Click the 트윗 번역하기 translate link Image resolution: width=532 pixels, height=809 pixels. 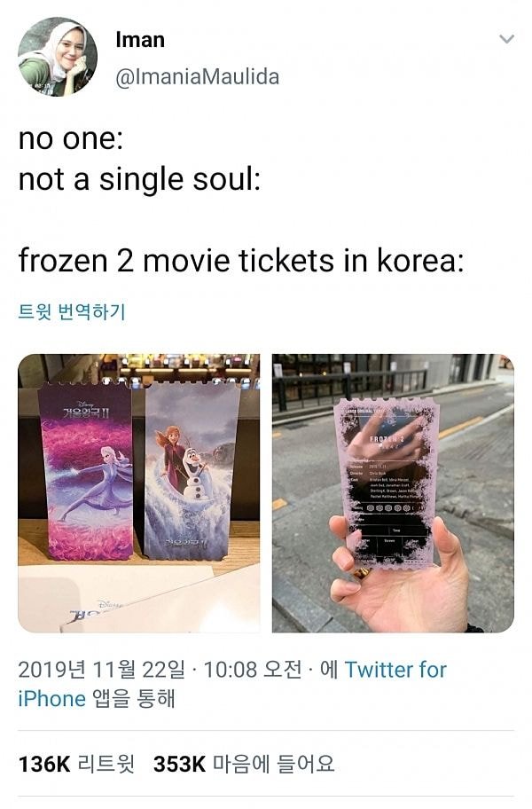click(x=72, y=311)
